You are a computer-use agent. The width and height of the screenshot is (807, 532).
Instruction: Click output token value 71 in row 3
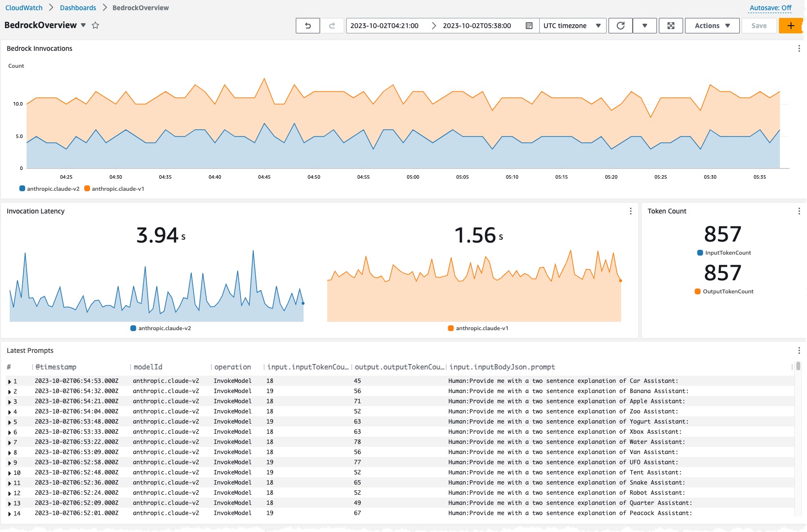tap(357, 401)
